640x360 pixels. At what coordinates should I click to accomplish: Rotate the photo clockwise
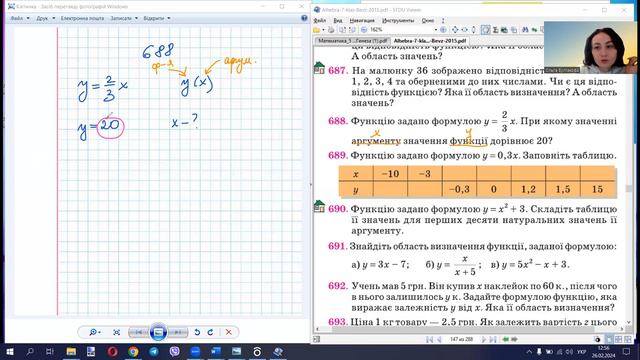210,332
